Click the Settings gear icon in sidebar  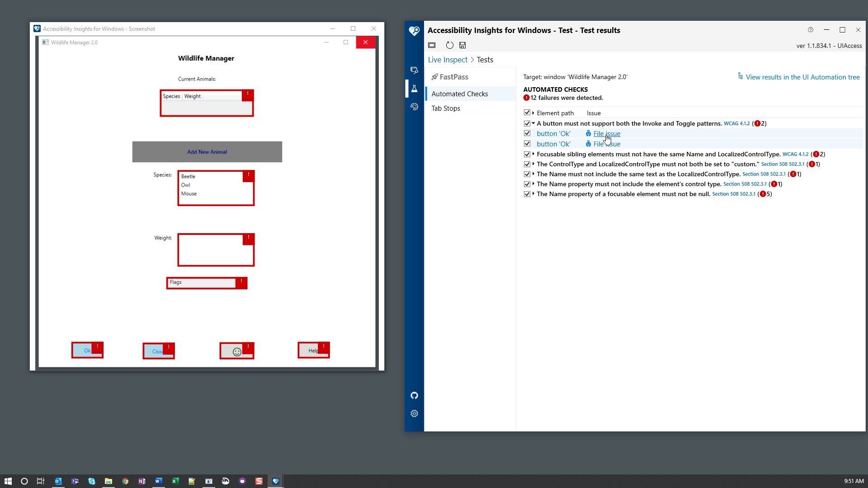(414, 413)
